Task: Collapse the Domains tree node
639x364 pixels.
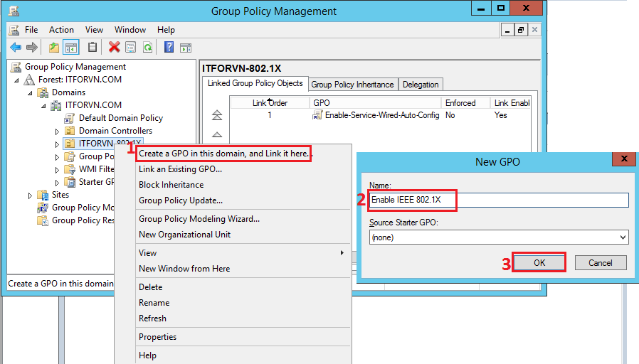Action: (x=31, y=93)
